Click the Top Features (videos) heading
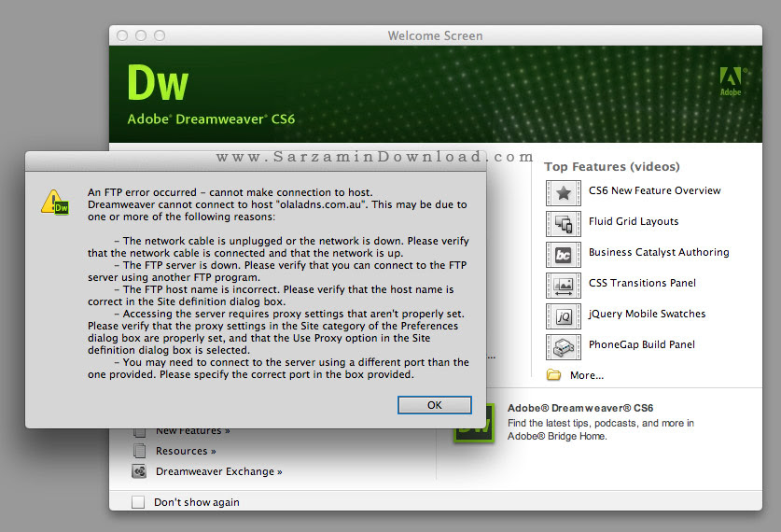 tap(612, 166)
